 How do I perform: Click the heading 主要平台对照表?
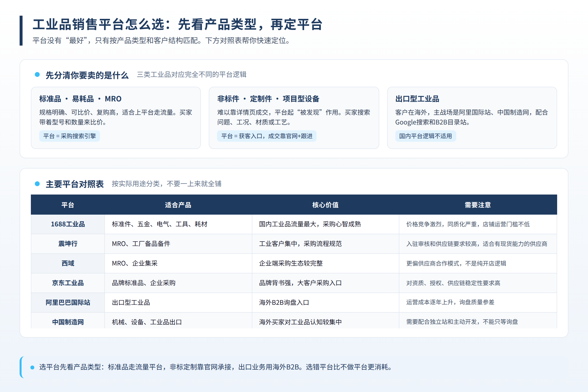point(74,184)
